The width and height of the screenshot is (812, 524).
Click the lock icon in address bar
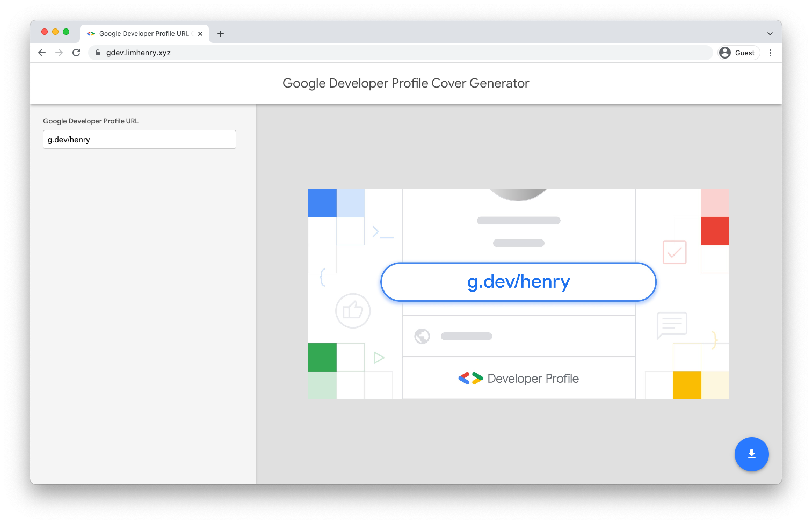(98, 53)
